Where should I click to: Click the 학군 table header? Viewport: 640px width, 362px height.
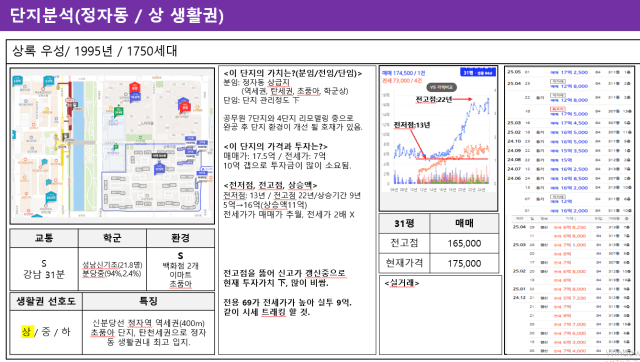[x=112, y=238]
